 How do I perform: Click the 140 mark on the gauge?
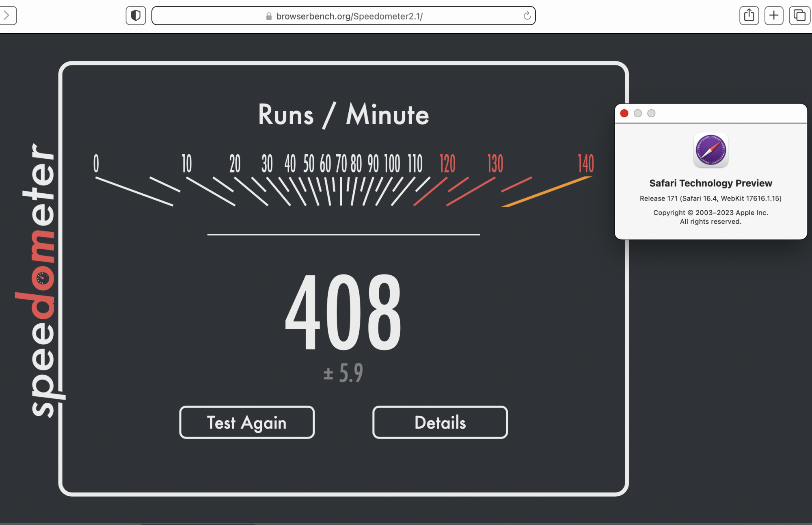pyautogui.click(x=585, y=164)
